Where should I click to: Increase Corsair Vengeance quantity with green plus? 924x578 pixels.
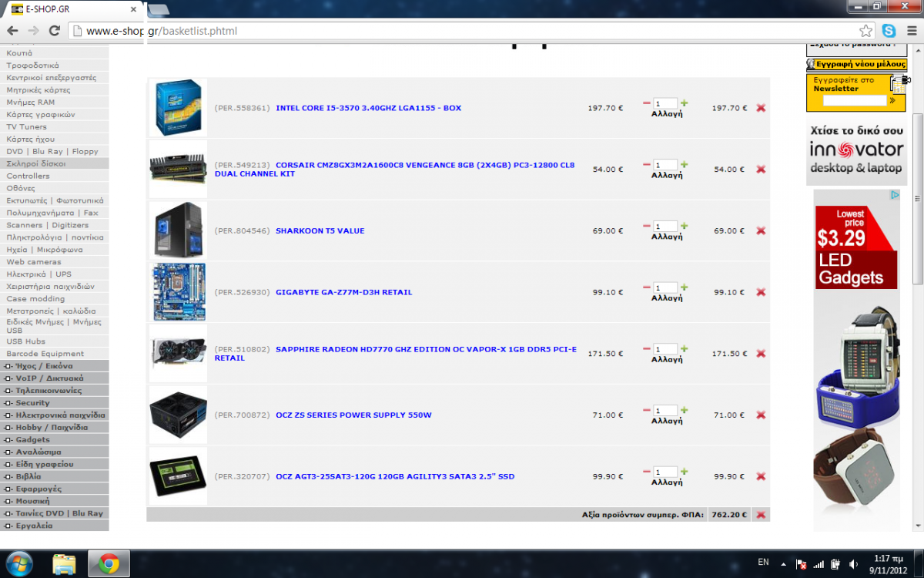point(685,164)
